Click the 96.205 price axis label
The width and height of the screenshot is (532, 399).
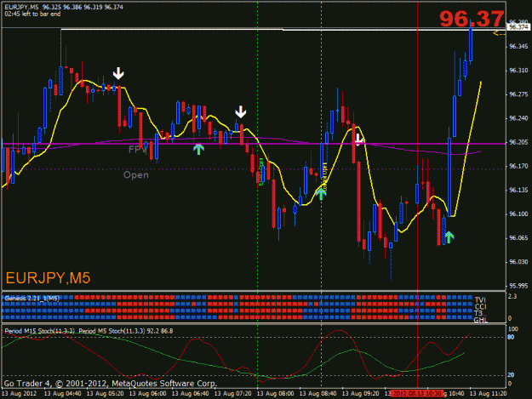click(518, 142)
